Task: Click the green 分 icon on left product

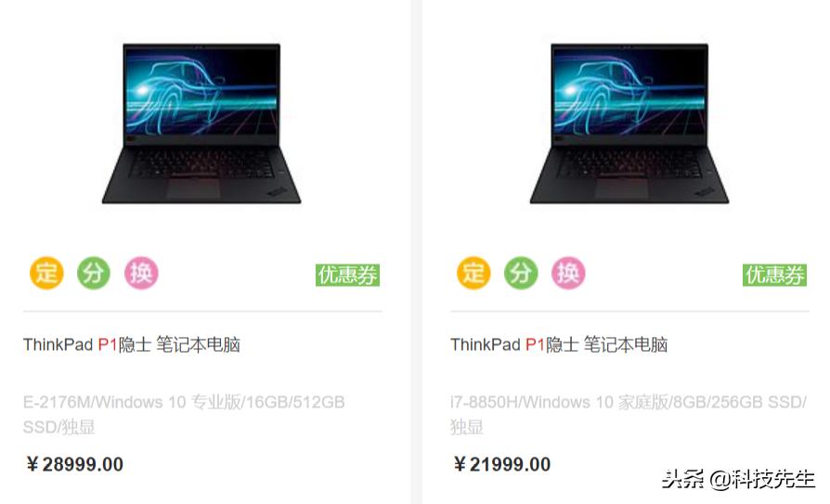Action: 94,273
